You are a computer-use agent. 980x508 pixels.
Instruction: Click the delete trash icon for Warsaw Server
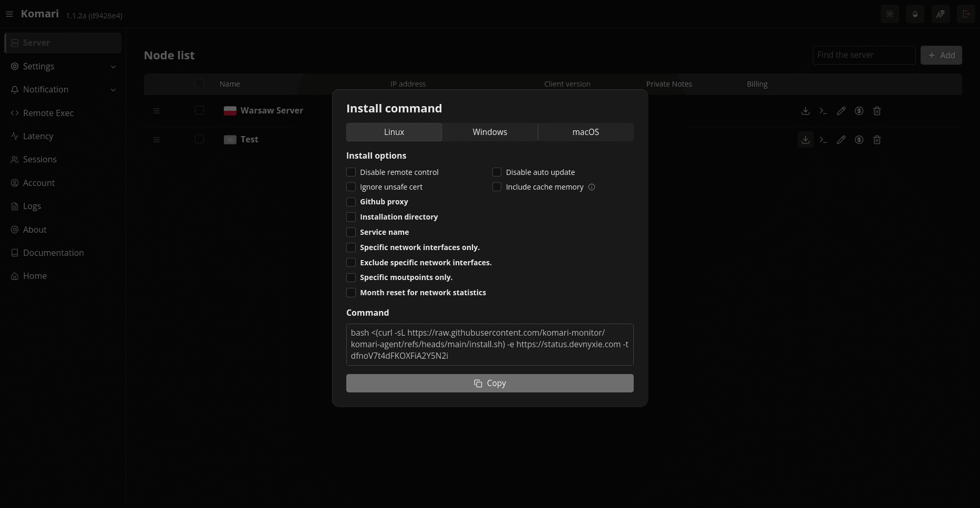point(877,111)
